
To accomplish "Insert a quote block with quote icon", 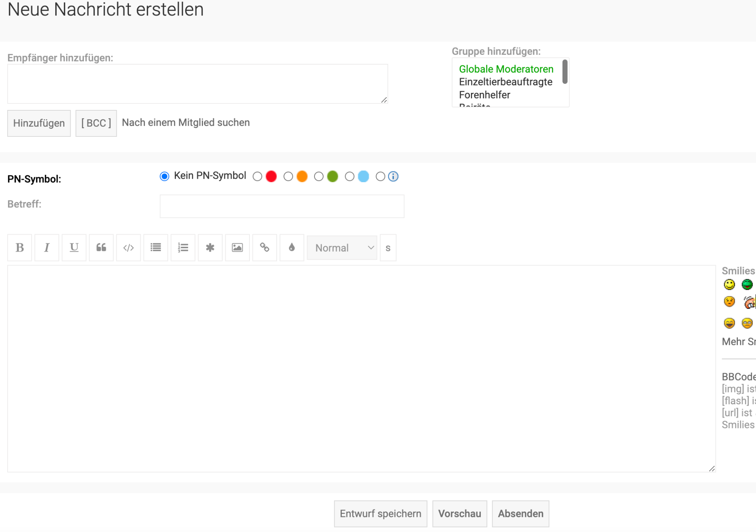I will (101, 248).
